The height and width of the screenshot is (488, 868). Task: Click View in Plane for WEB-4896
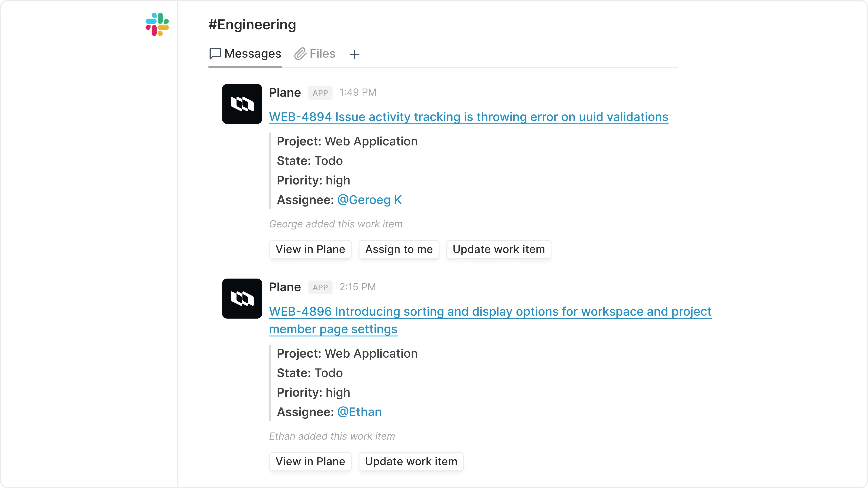pyautogui.click(x=310, y=461)
